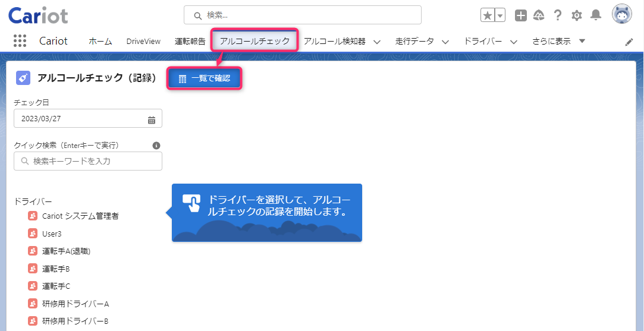Open the Trailhead guidance icon

539,15
